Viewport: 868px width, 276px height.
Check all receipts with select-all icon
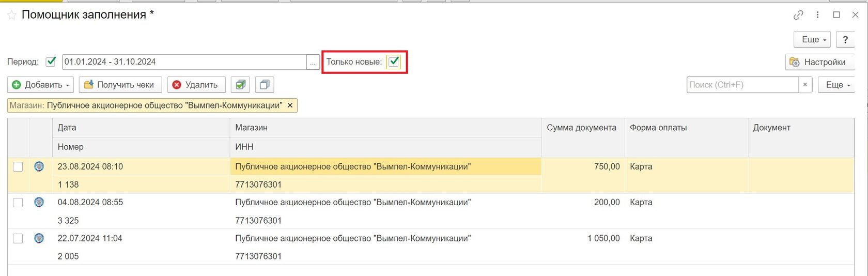point(240,85)
